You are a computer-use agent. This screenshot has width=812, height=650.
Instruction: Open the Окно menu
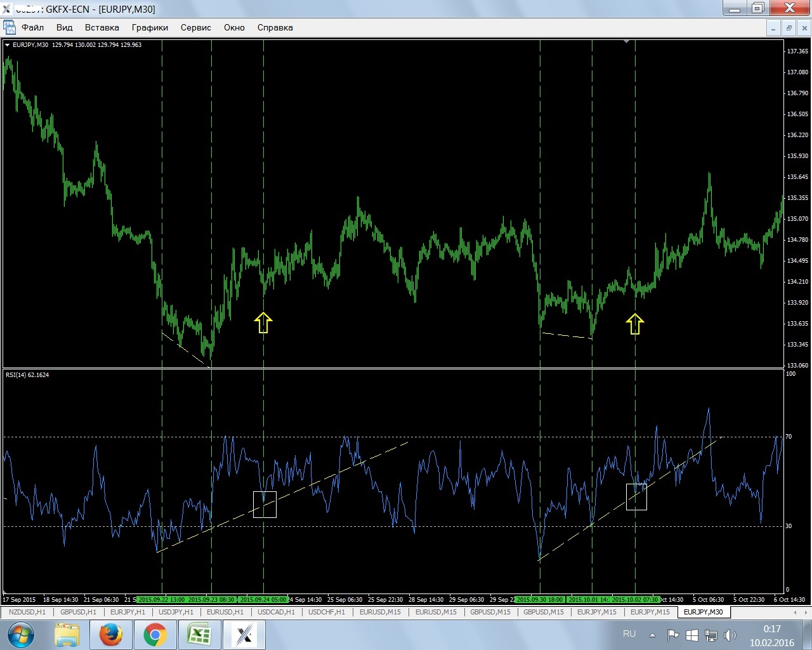click(x=234, y=27)
